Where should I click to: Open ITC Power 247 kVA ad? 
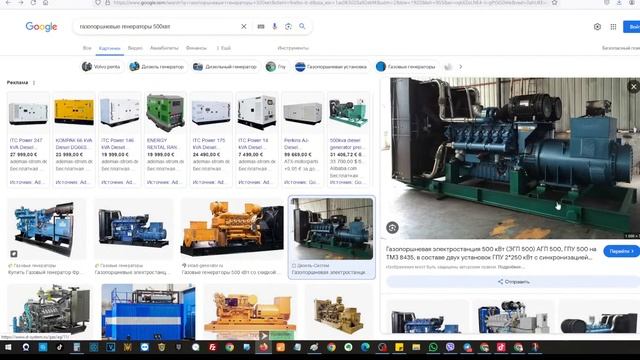pos(28,140)
